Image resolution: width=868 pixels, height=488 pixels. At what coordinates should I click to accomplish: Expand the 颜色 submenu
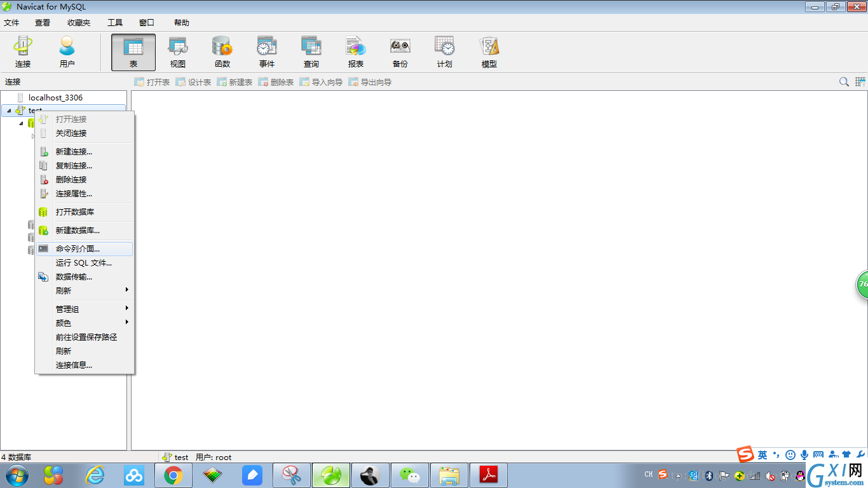point(85,323)
